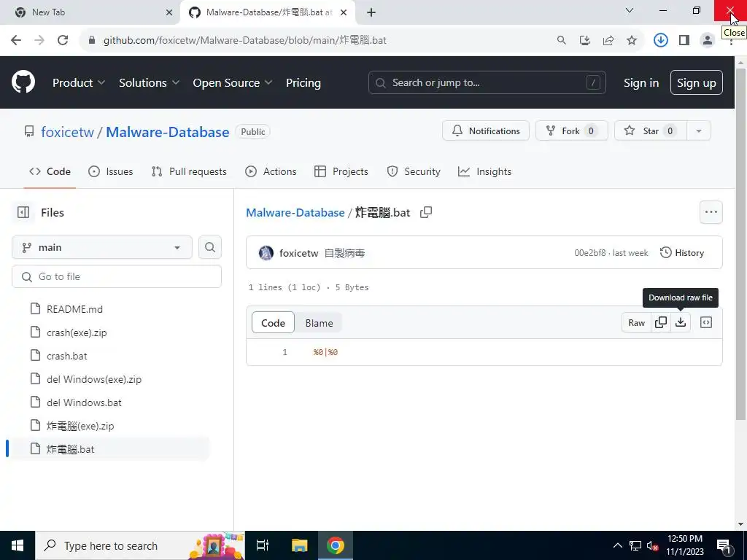Open the Projects tab

(341, 171)
